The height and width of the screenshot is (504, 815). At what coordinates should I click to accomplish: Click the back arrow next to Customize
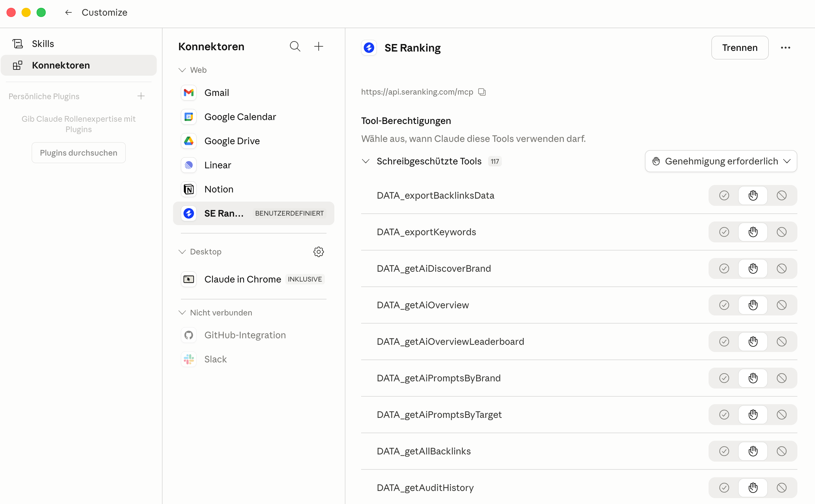click(68, 12)
